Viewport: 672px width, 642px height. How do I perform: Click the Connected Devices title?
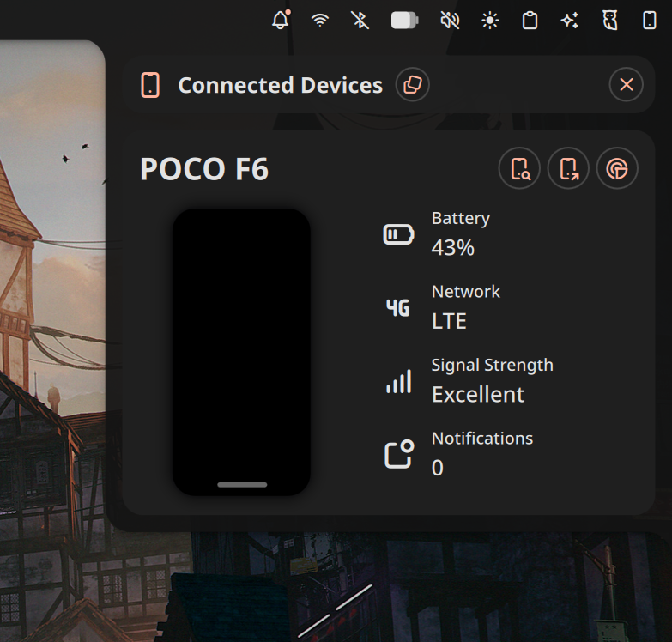coord(281,85)
